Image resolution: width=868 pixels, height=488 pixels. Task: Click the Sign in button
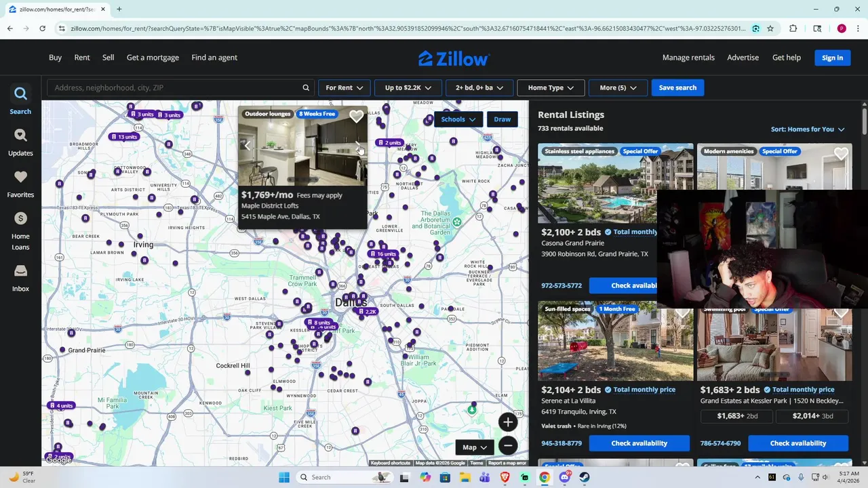[x=832, y=58]
